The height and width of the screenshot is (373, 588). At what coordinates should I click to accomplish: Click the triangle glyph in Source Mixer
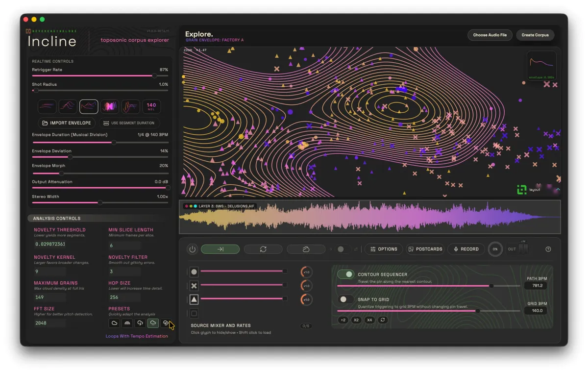pos(194,299)
